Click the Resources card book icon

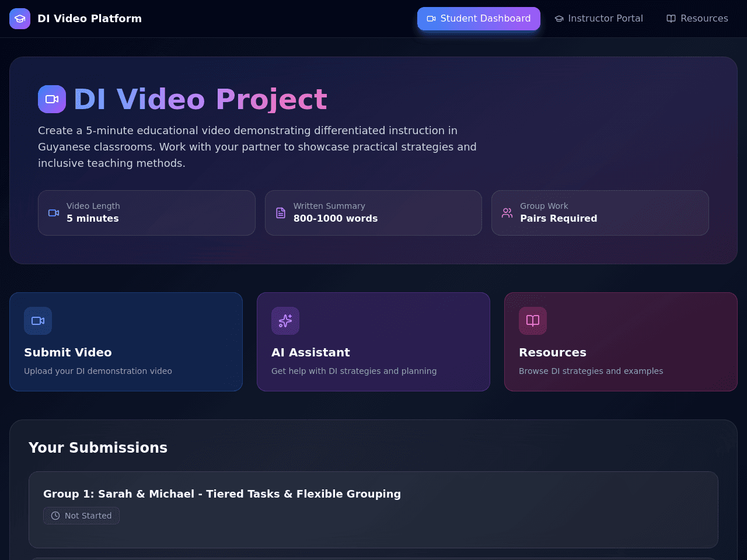coord(533,321)
